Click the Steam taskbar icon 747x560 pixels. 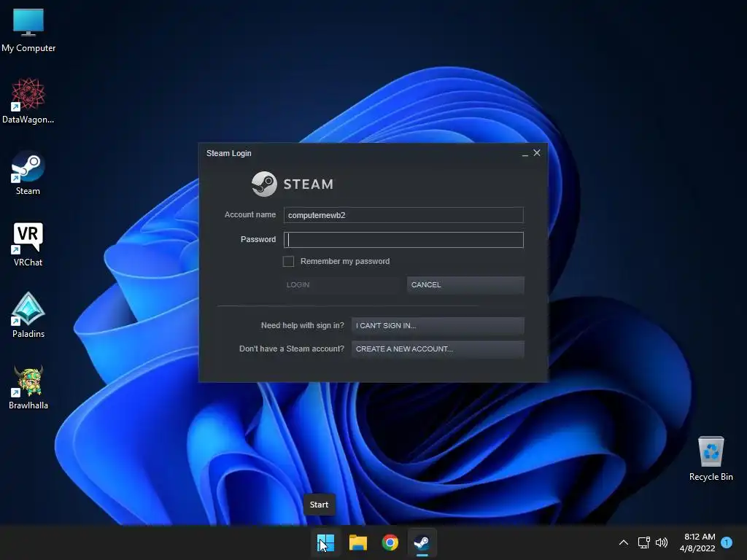tap(422, 542)
